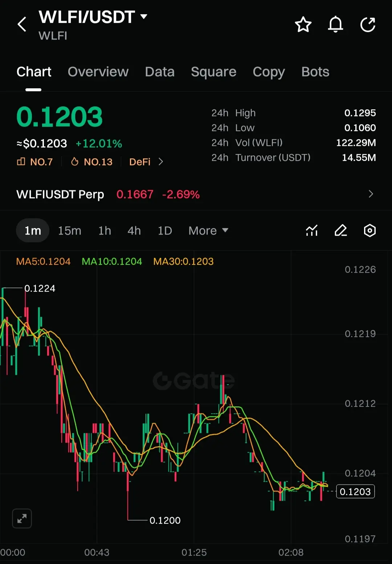The width and height of the screenshot is (392, 564).
Task: Tap the +12.01% change value
Action: [99, 143]
